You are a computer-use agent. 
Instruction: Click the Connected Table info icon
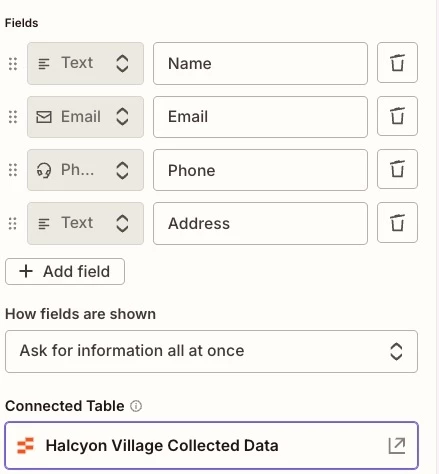(x=136, y=406)
